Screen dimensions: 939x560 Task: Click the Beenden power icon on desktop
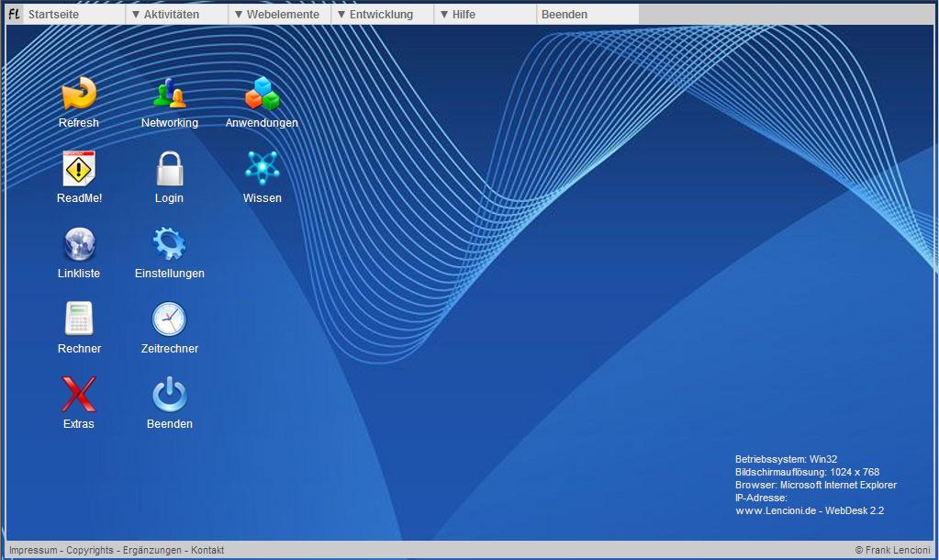click(x=170, y=396)
